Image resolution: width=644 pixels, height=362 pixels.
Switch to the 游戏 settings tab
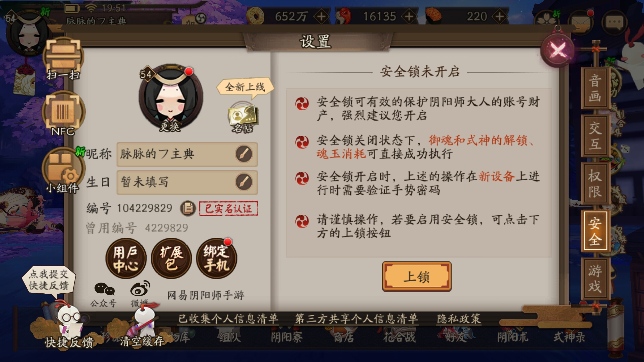[x=595, y=279]
